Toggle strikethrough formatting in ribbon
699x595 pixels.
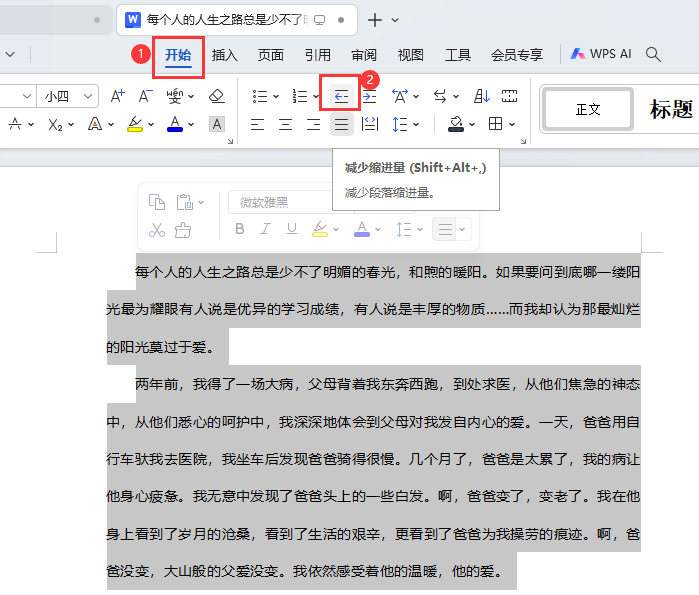tap(15, 124)
